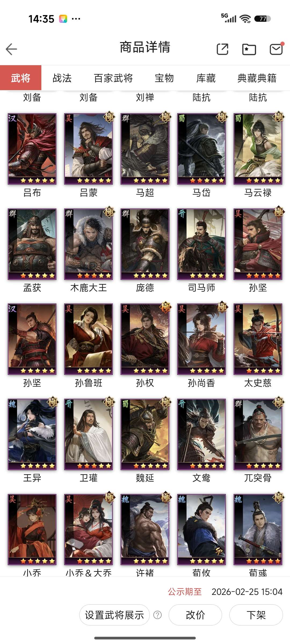Open the starred folder favorites icon
The image size is (290, 644).
pos(249,49)
